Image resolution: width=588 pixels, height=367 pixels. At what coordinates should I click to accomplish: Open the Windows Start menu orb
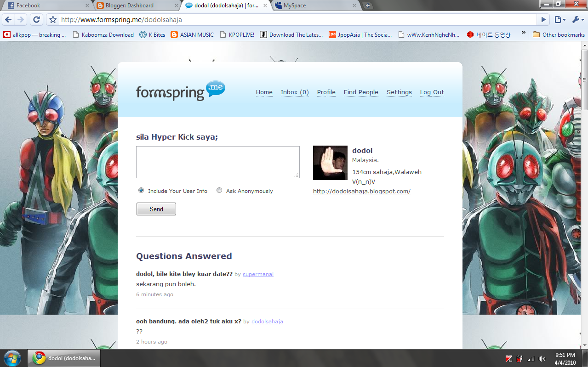(12, 358)
